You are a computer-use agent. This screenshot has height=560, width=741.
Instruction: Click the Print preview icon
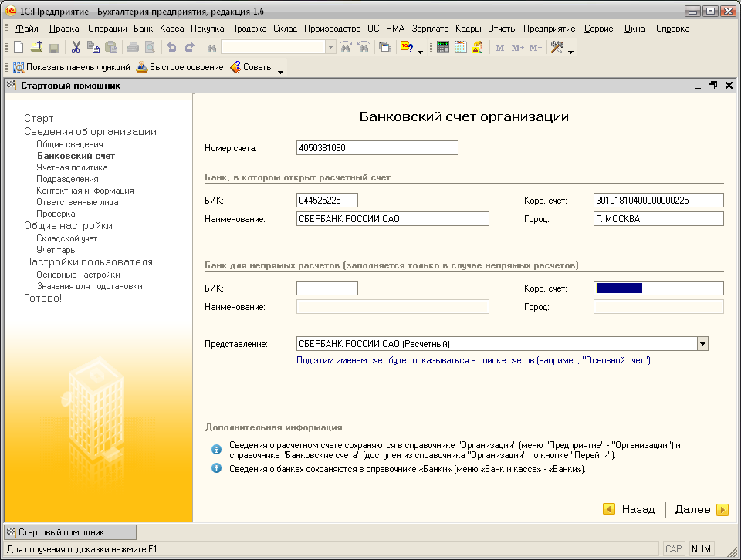coord(151,47)
